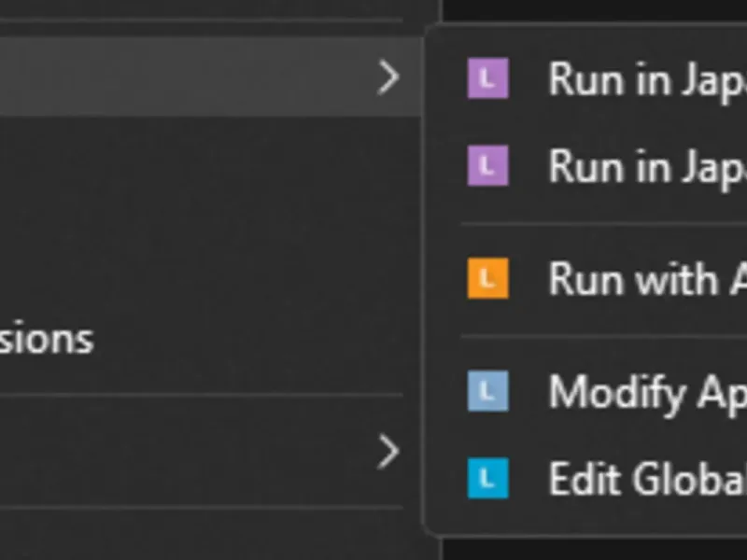Expand the submenu arrow on the highlighted row
This screenshot has height=560, width=747.
(388, 77)
